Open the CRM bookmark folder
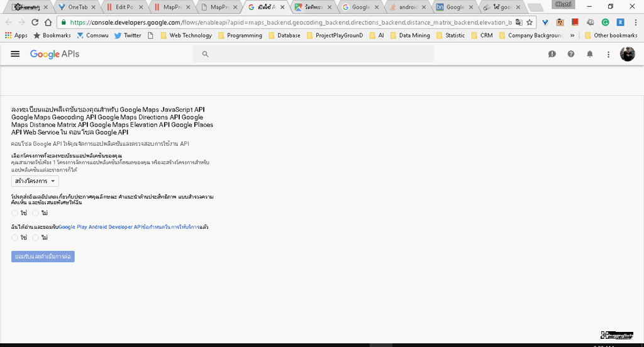The image size is (644, 347). pyautogui.click(x=482, y=35)
